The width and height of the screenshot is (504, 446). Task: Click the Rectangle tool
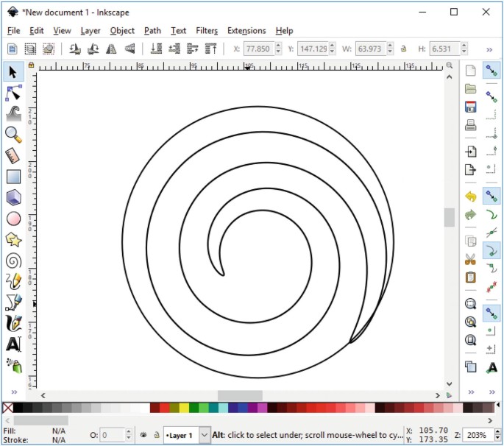pos(13,177)
